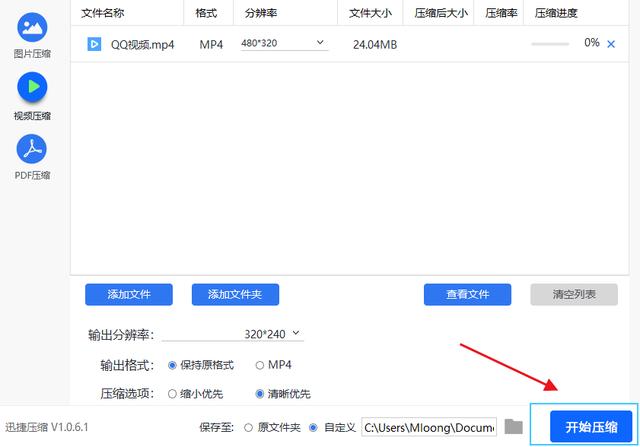Choose 清晰优先 compression option
This screenshot has height=447, width=640.
point(260,394)
